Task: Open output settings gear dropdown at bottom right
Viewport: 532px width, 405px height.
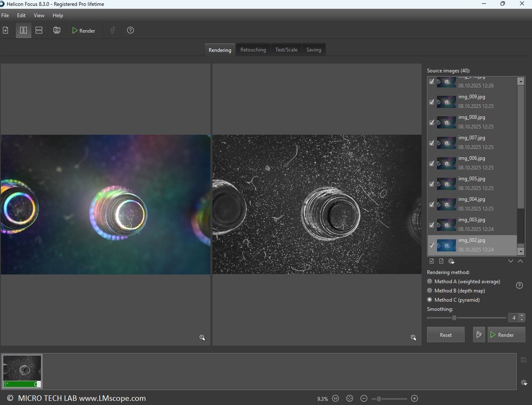Action: click(x=524, y=382)
